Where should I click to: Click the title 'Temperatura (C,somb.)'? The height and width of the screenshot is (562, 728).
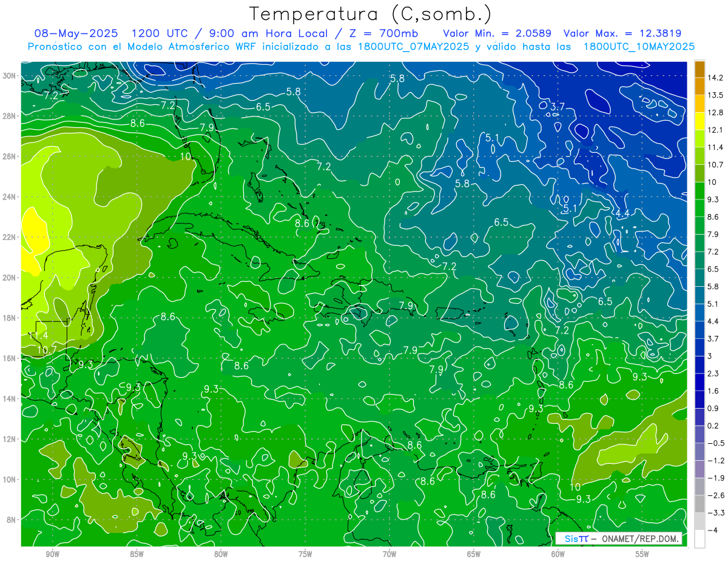pyautogui.click(x=369, y=13)
